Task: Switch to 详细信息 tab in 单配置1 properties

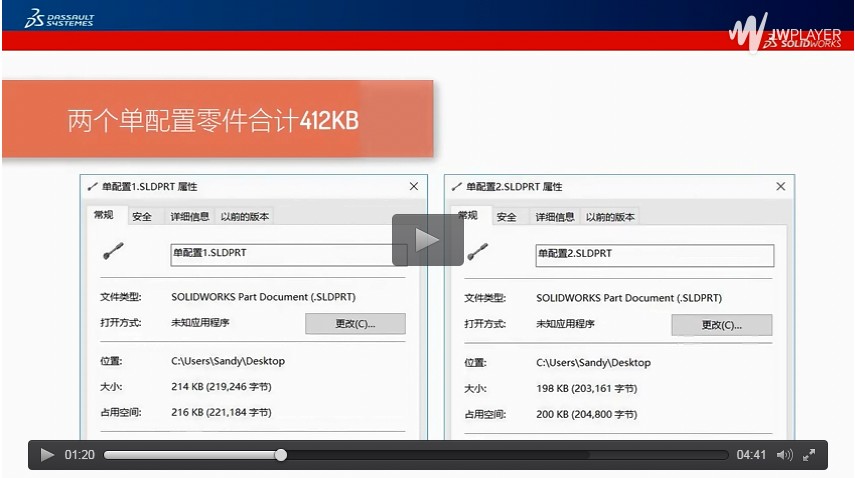Action: click(190, 216)
